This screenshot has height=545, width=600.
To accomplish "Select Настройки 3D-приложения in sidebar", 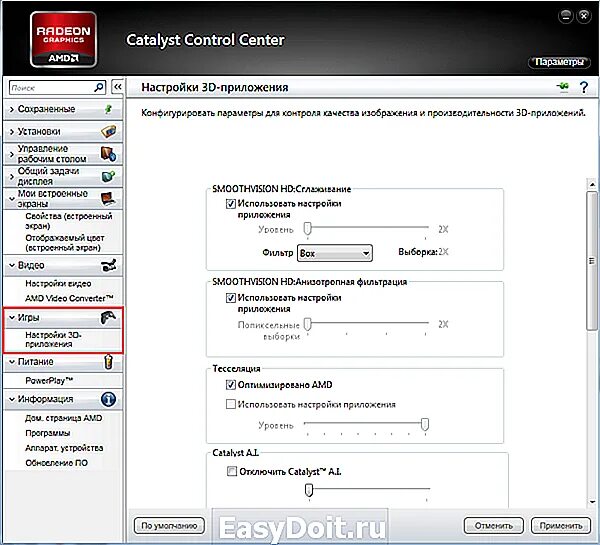I will [54, 339].
